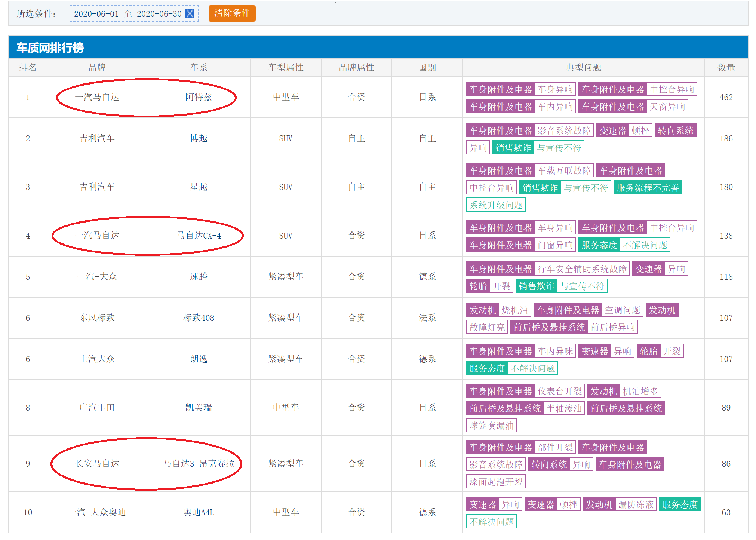Click the quantity value 138
Viewport: 756px width, 540px height.
pyautogui.click(x=726, y=236)
